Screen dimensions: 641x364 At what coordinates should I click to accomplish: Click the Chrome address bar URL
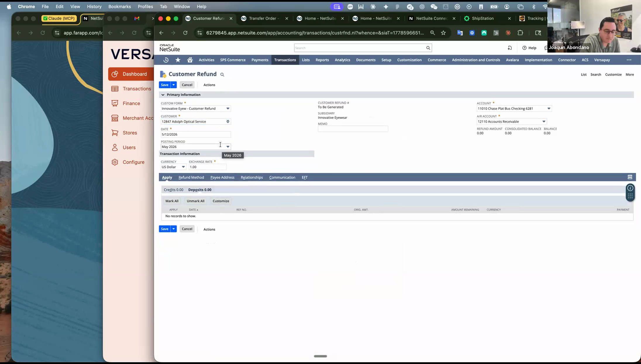(315, 33)
